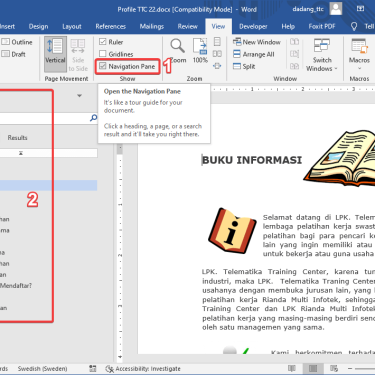Click the status bar zoom slider

365,368
